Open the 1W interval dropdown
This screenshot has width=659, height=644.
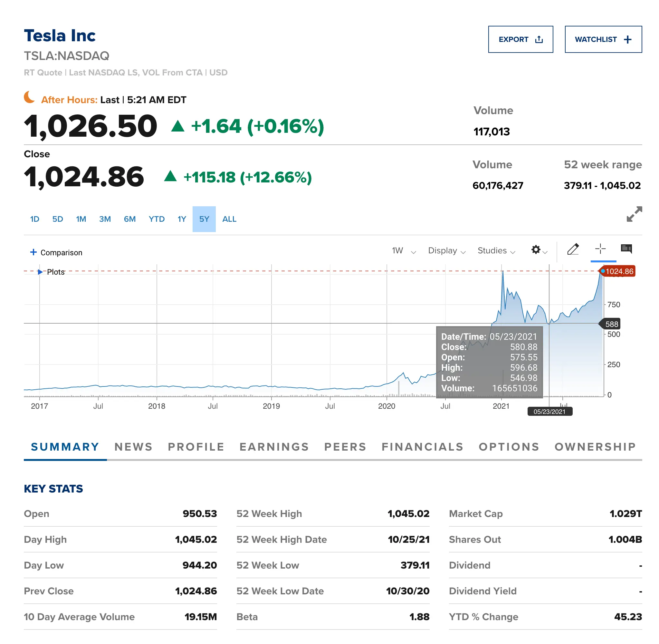coord(404,251)
